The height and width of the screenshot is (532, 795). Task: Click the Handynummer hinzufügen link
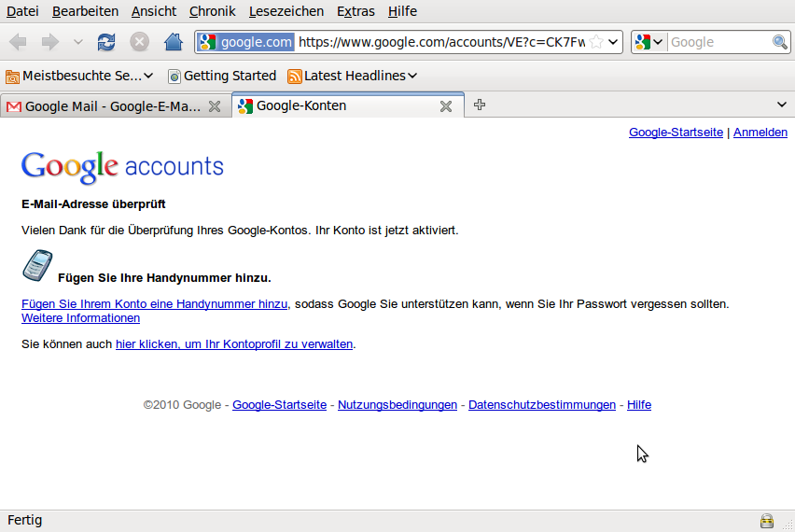(154, 304)
